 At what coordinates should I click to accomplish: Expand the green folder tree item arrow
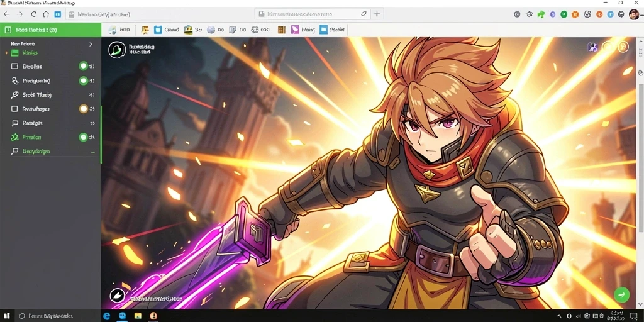pos(6,53)
